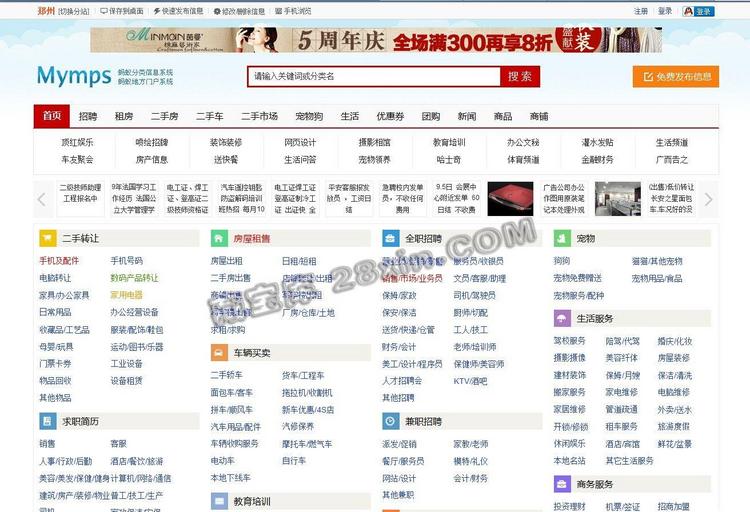Click the 5周年庆 banner advertisement
This screenshot has height=512, width=750.
(376, 40)
